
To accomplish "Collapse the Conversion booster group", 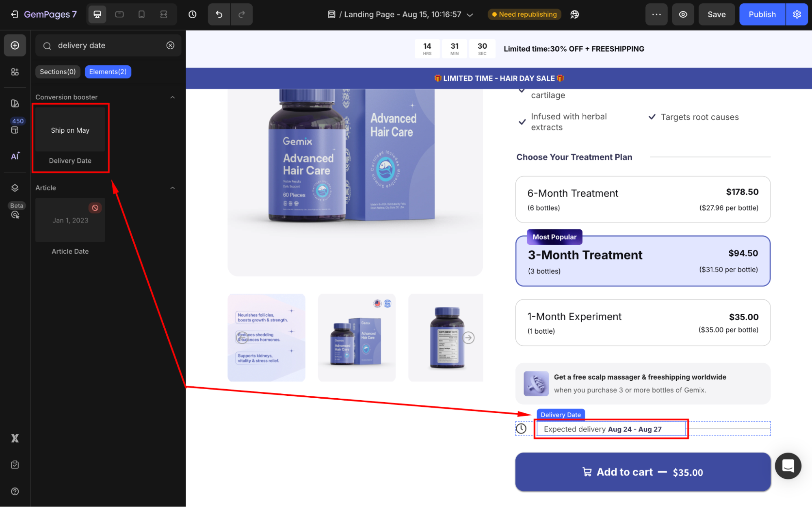I will pyautogui.click(x=173, y=97).
